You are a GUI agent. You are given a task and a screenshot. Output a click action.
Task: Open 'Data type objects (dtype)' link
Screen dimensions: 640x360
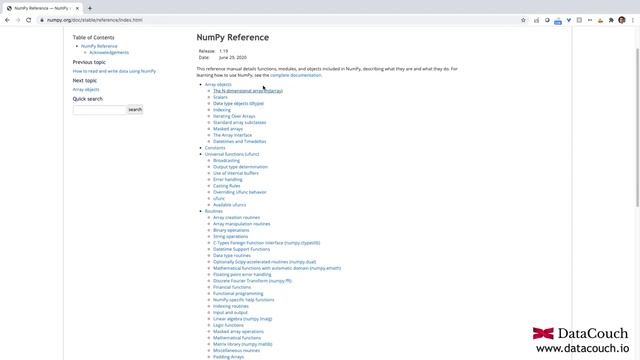[x=238, y=103]
